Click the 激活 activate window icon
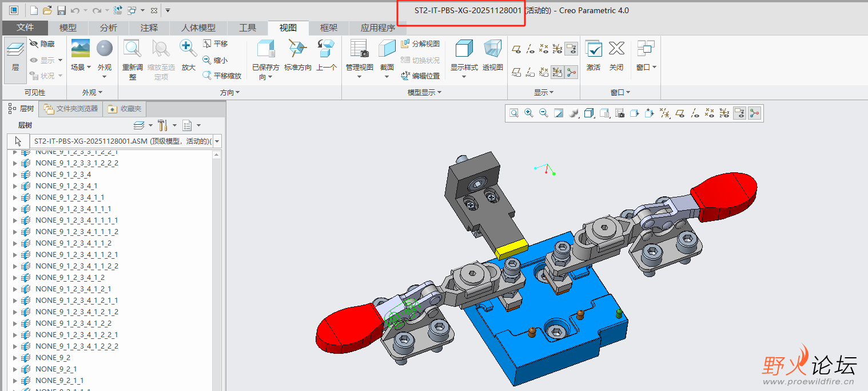Screen dimensions: 868x391 594,49
